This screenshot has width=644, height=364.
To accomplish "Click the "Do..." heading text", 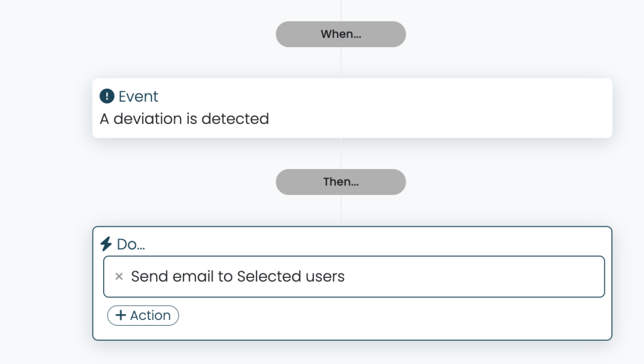I will click(131, 244).
